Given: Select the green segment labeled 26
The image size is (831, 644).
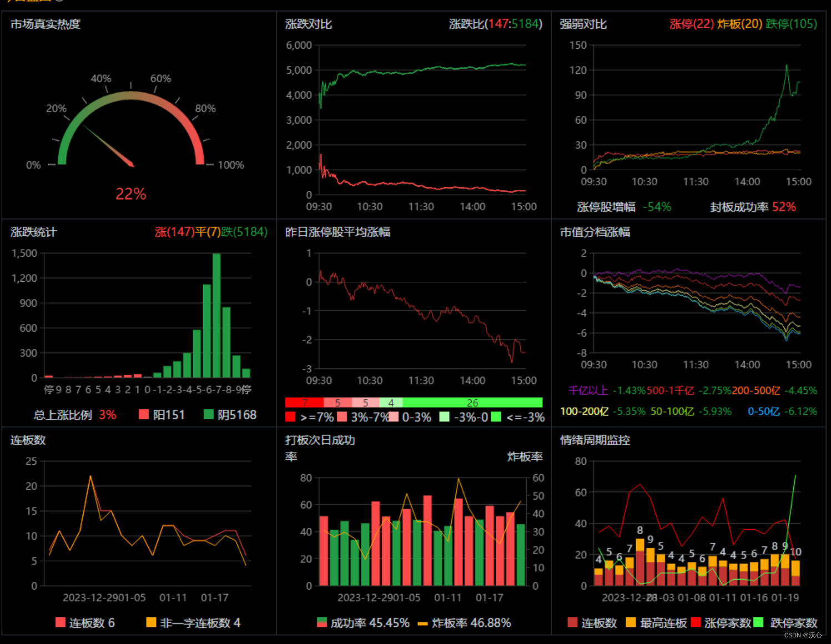Looking at the screenshot, I should (472, 403).
